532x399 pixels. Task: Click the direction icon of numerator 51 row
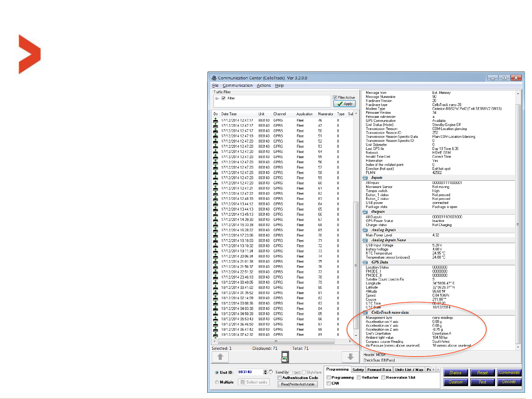coord(215,136)
